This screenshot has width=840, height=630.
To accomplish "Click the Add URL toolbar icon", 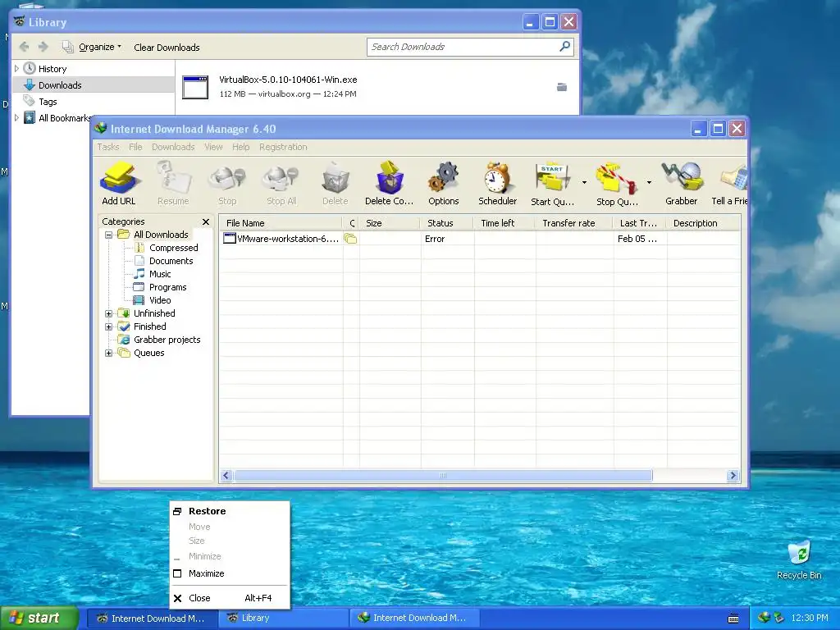I will click(x=119, y=184).
